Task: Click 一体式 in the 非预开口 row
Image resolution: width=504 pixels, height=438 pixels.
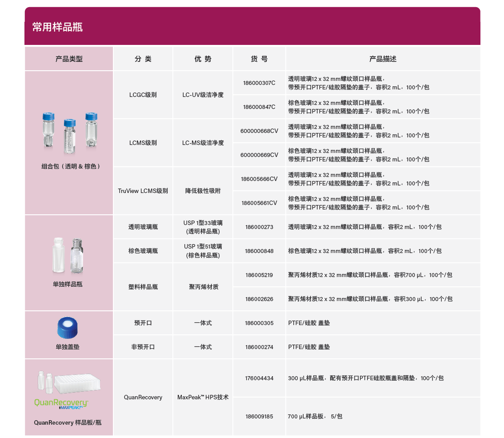Action: (x=203, y=347)
